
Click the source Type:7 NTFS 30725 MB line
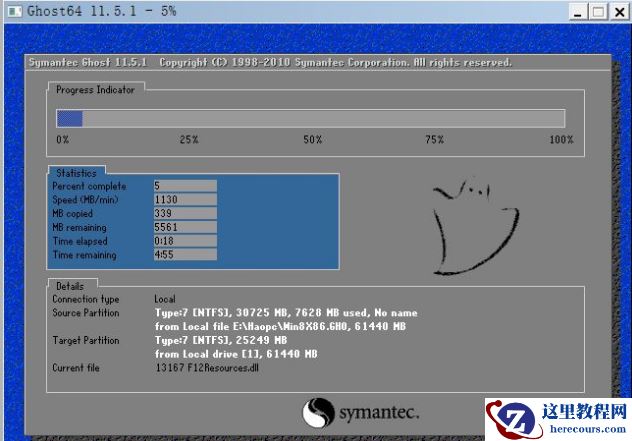pos(286,313)
